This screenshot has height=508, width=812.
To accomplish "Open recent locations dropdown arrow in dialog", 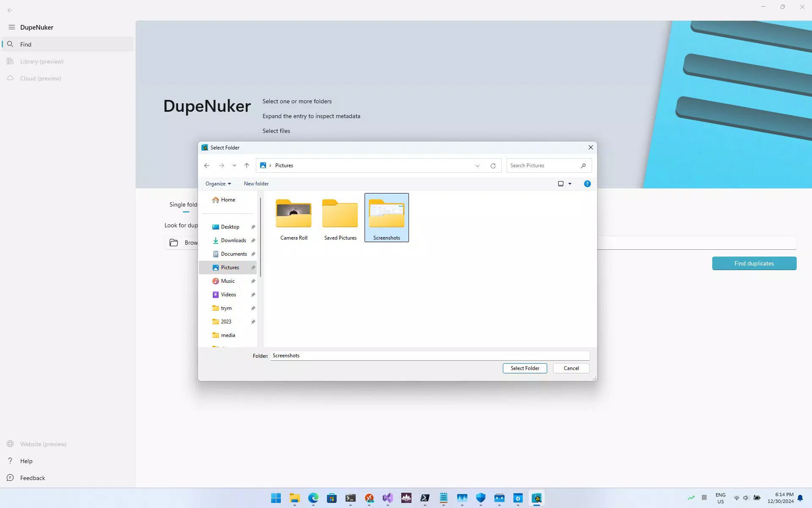I will pyautogui.click(x=234, y=166).
